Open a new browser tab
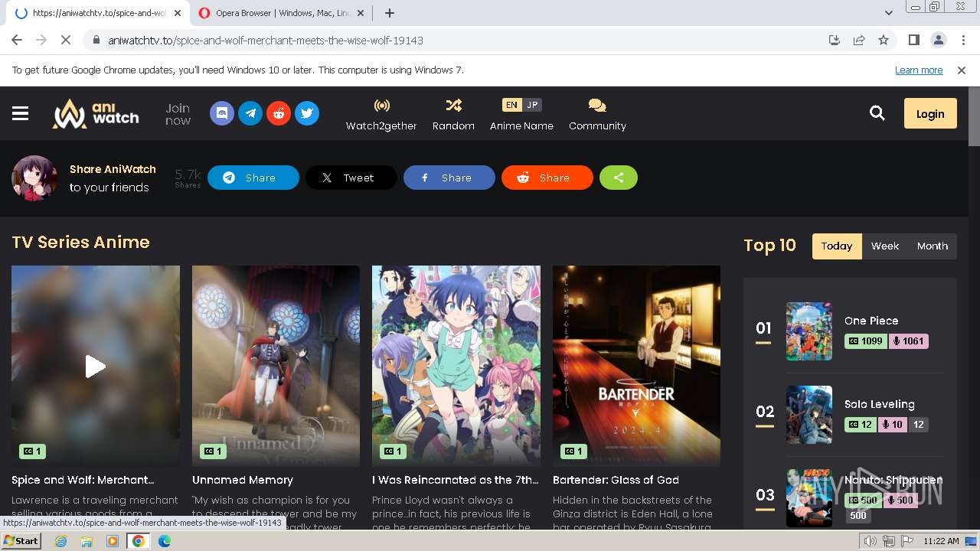Viewport: 980px width, 551px height. [x=390, y=13]
